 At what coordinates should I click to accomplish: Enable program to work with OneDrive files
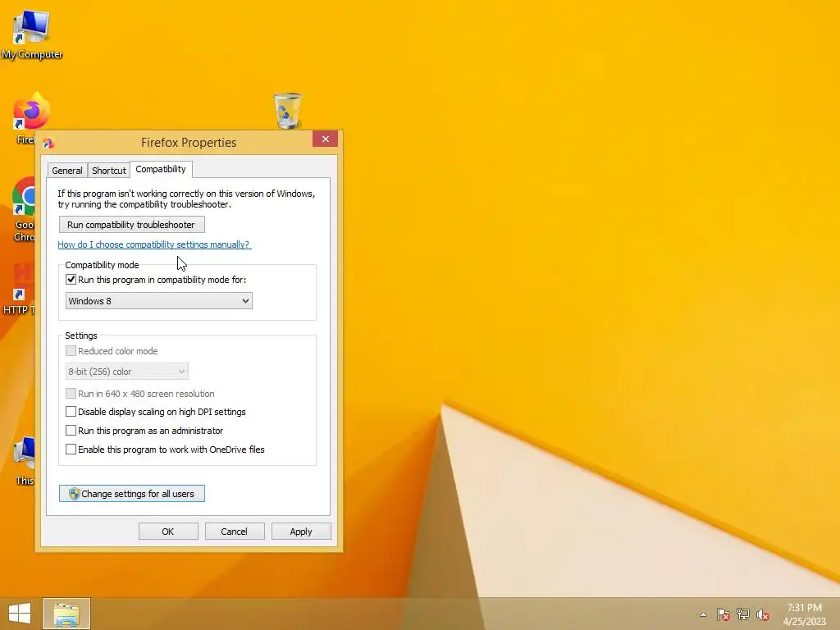[x=71, y=449]
